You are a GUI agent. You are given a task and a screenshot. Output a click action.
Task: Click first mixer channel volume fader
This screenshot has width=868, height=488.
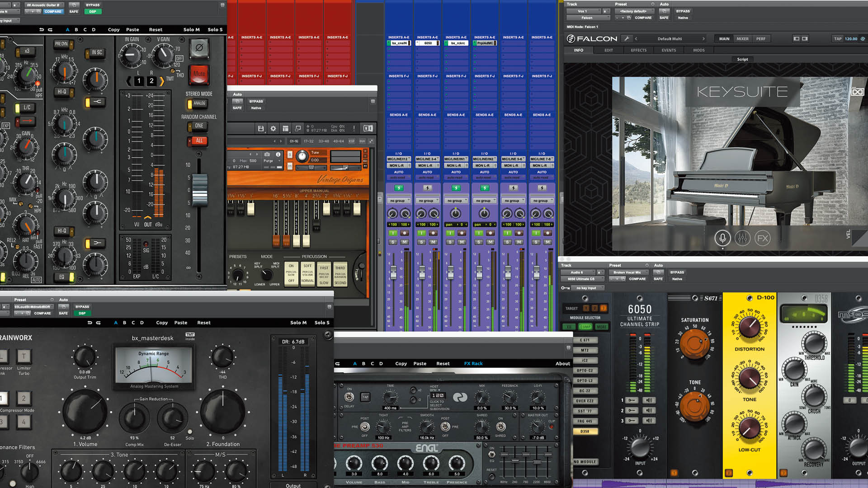coord(393,272)
